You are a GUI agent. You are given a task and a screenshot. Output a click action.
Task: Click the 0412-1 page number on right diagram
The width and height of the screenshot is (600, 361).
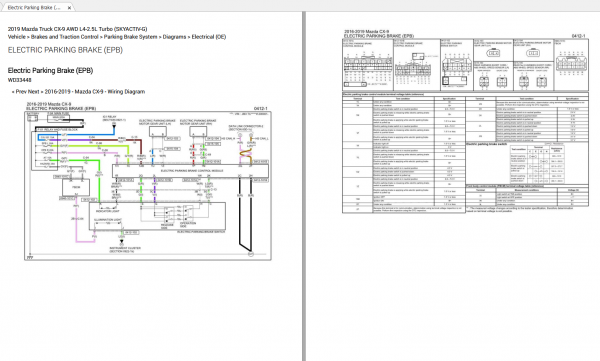pyautogui.click(x=578, y=36)
